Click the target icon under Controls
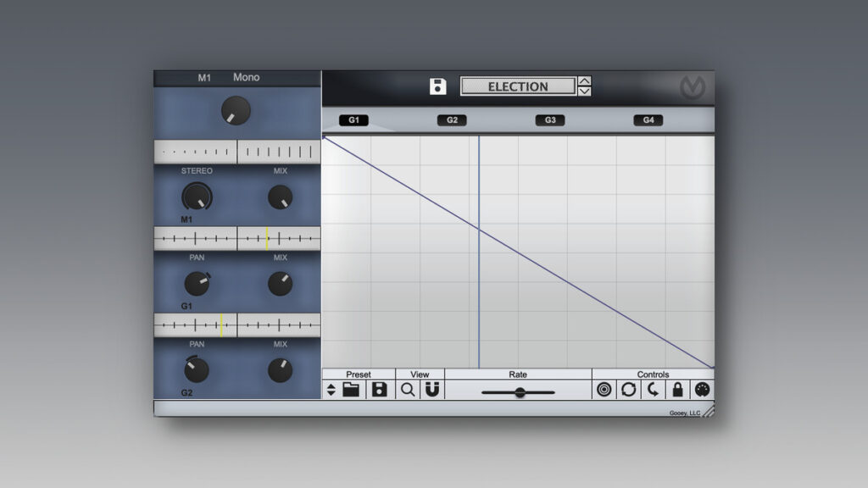This screenshot has height=488, width=868. click(x=605, y=390)
